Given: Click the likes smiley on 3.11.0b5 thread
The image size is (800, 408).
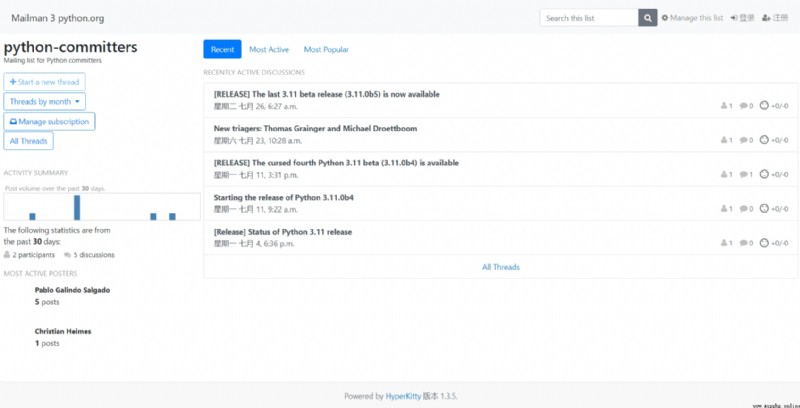Looking at the screenshot, I should (x=764, y=106).
